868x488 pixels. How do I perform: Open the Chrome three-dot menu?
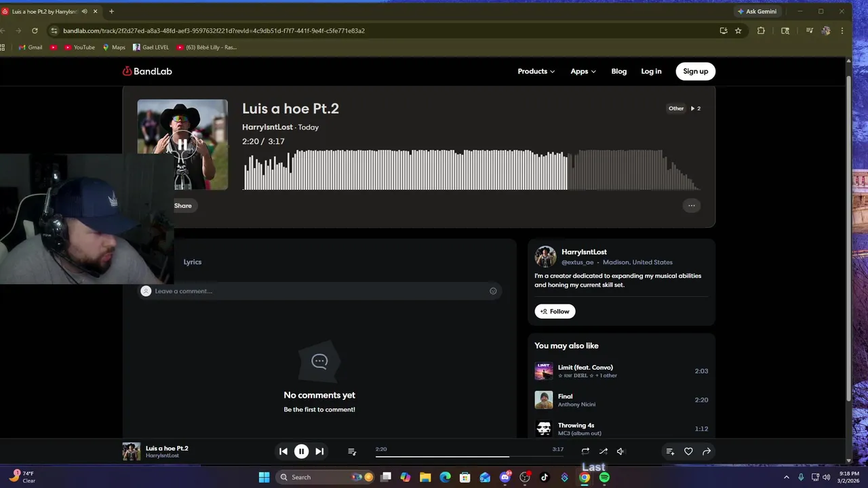click(x=842, y=30)
